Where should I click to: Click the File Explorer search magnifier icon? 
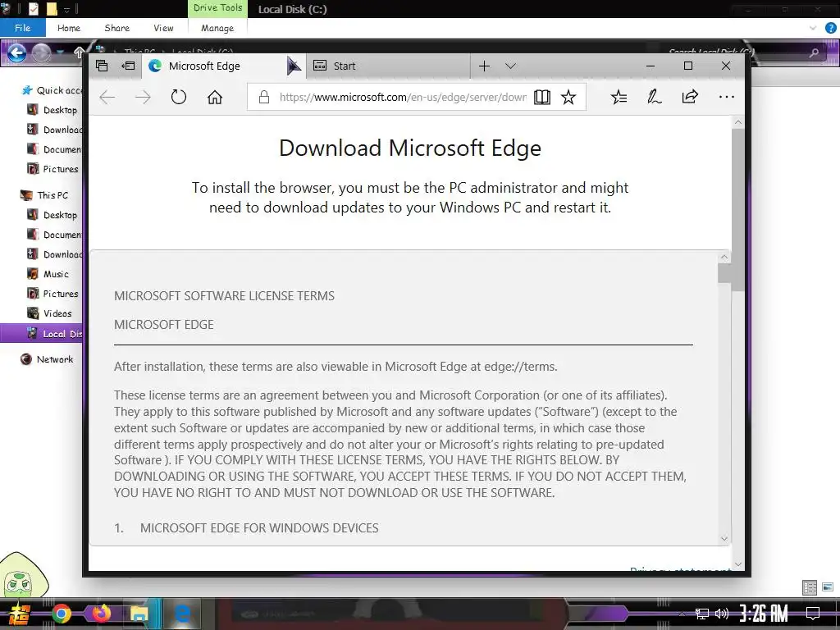(815, 52)
